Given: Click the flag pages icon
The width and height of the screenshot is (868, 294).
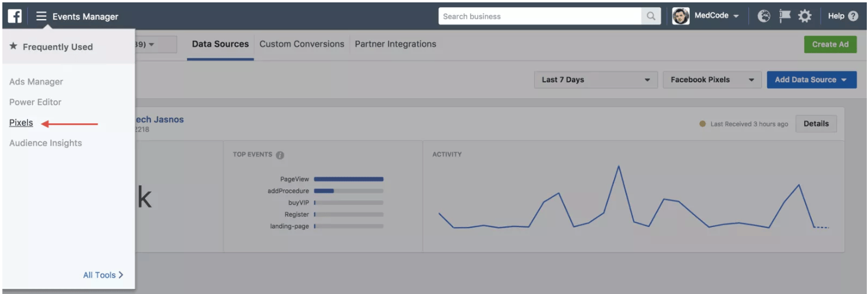Looking at the screenshot, I should point(785,17).
